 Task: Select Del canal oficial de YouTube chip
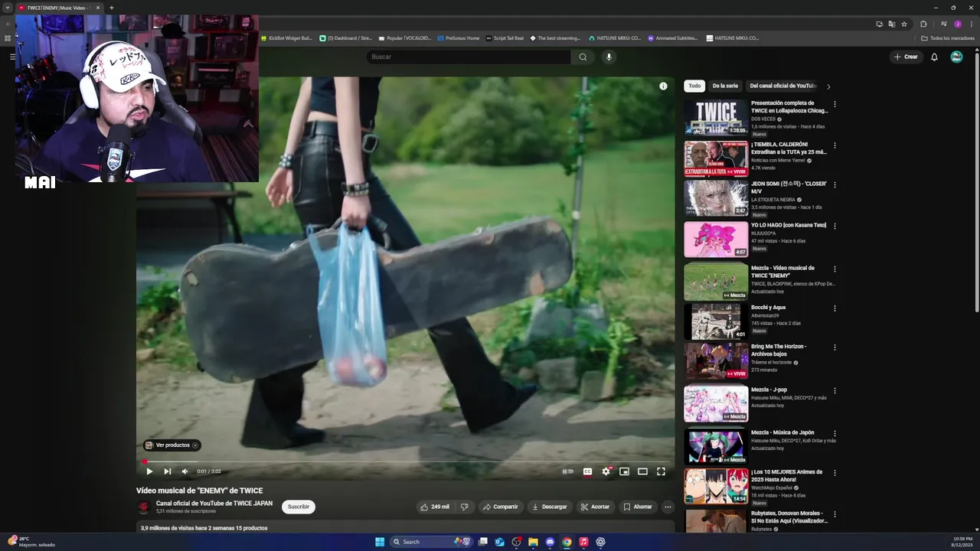782,86
